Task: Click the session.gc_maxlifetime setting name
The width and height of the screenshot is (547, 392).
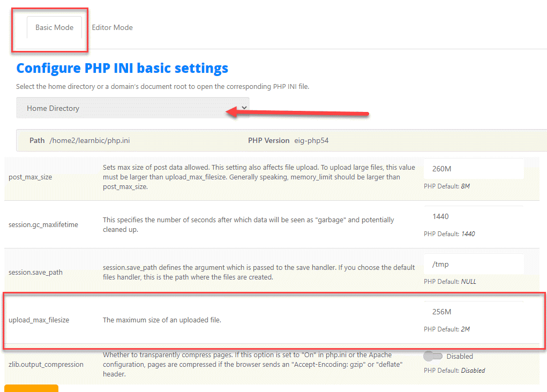Action: coord(43,225)
